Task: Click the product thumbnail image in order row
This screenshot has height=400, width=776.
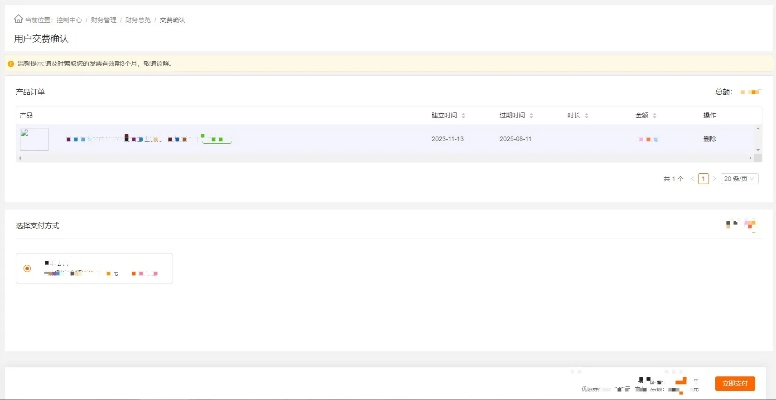Action: coord(34,139)
